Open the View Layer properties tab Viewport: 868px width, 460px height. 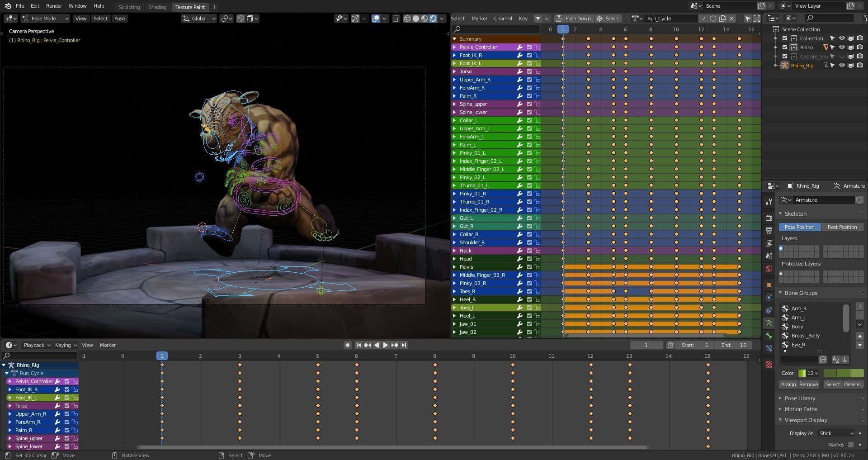click(x=769, y=243)
